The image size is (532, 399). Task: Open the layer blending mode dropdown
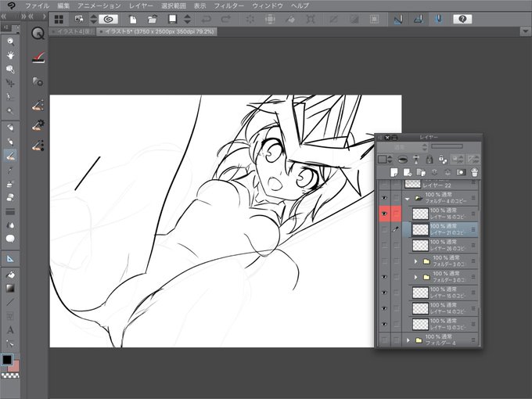pos(403,147)
